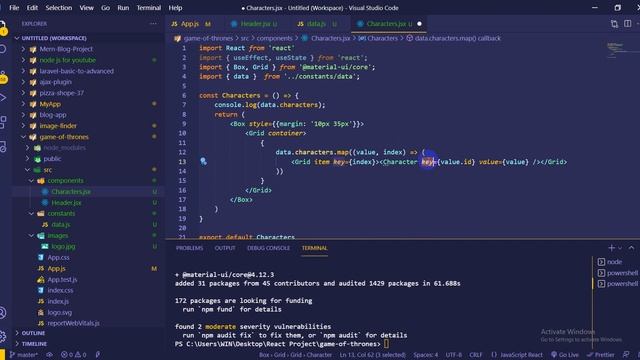Show the OUTPUT panel tab
This screenshot has width=640, height=360.
click(x=225, y=248)
